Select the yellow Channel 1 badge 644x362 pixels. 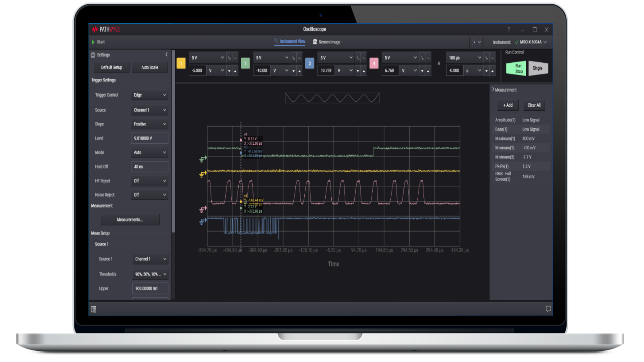[181, 64]
